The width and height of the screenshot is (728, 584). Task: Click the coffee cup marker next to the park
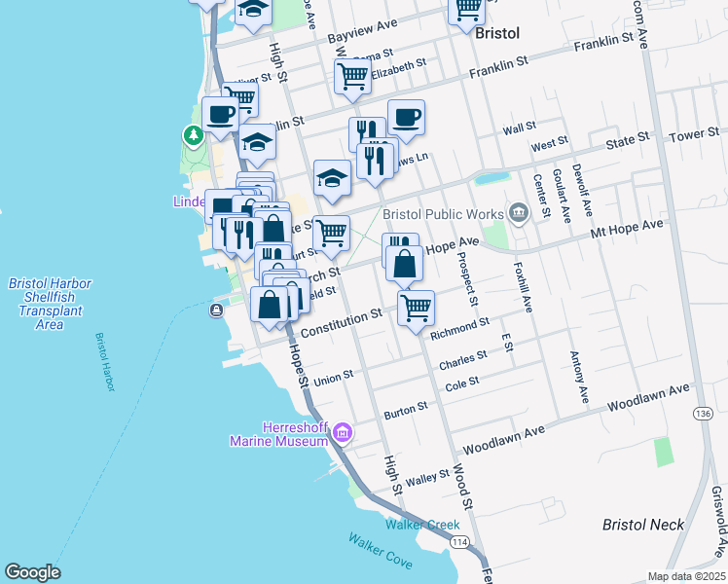click(x=221, y=115)
